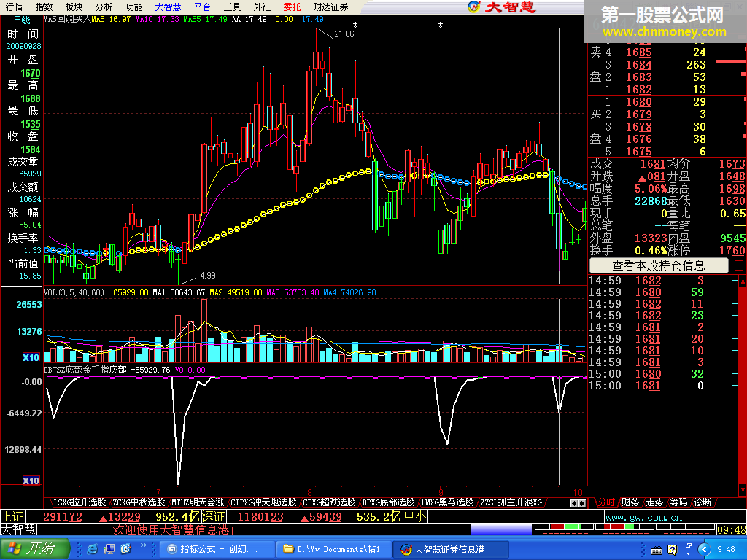747x560 pixels.
Task: Click the 上证 index label
Action: click(13, 517)
